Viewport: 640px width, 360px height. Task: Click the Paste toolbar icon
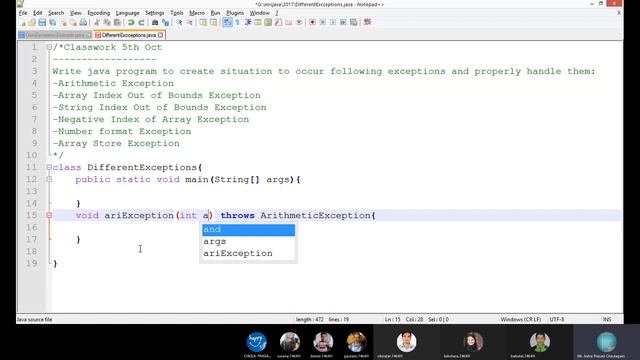[x=117, y=22]
